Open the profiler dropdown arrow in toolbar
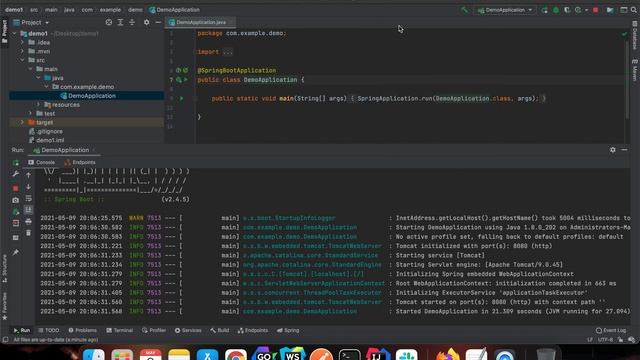640x360 pixels. pos(587,10)
